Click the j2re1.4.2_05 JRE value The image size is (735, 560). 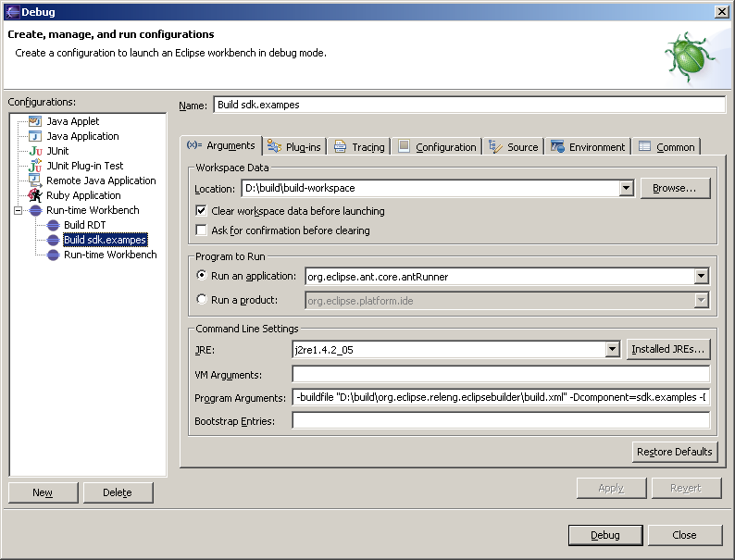point(324,350)
